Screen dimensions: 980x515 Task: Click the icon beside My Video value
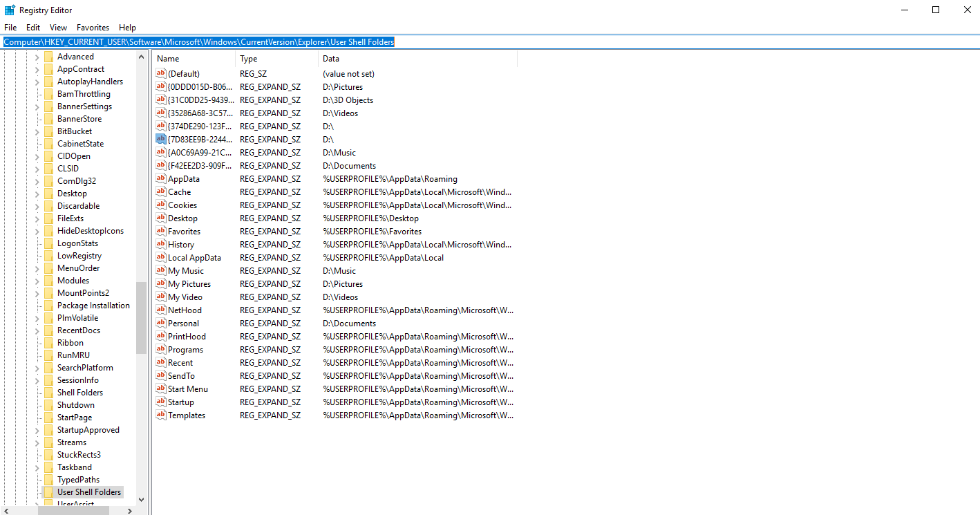(x=161, y=297)
